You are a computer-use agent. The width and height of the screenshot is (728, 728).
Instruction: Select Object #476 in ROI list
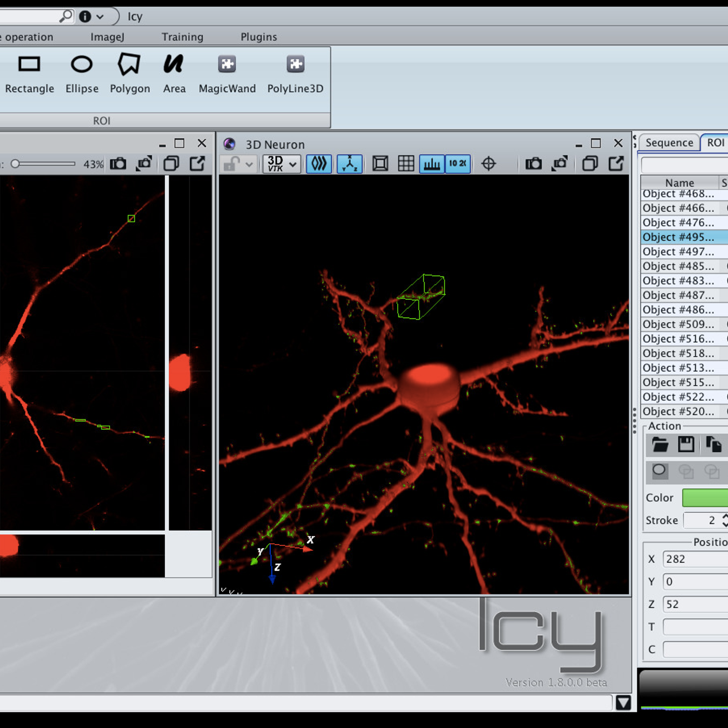(684, 222)
